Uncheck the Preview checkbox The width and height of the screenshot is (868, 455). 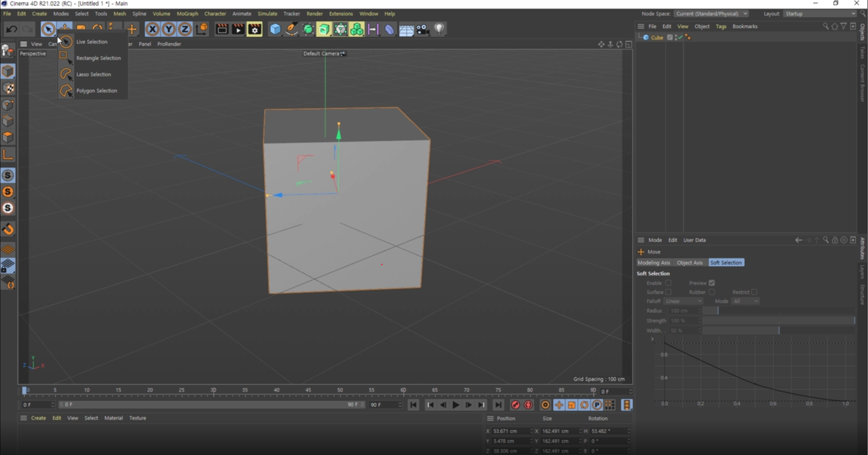point(712,283)
